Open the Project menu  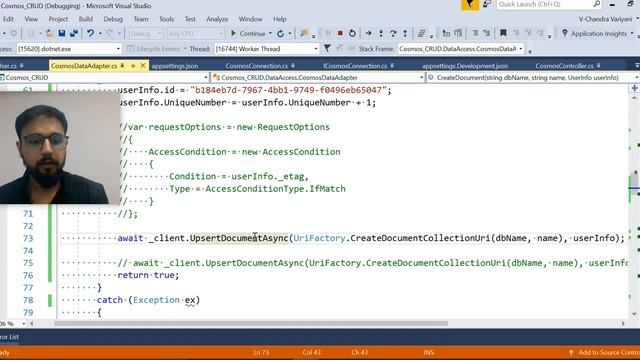click(x=58, y=19)
